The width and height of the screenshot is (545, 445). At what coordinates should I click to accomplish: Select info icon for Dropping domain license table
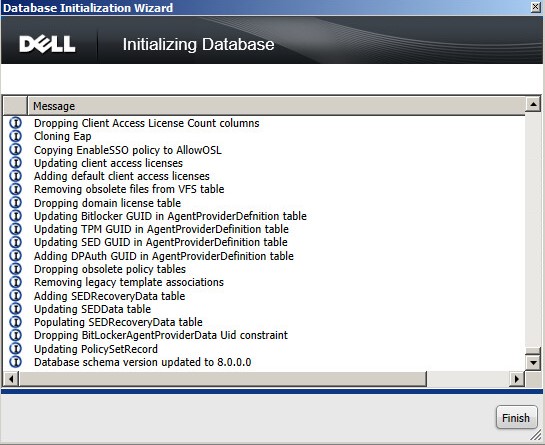(x=15, y=202)
